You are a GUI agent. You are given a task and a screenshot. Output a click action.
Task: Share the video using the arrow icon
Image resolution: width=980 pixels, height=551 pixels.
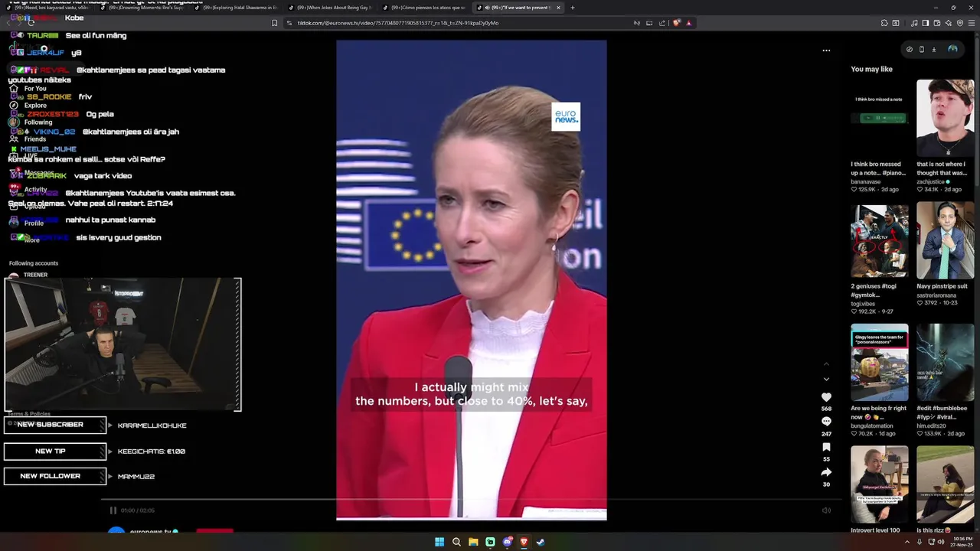826,472
